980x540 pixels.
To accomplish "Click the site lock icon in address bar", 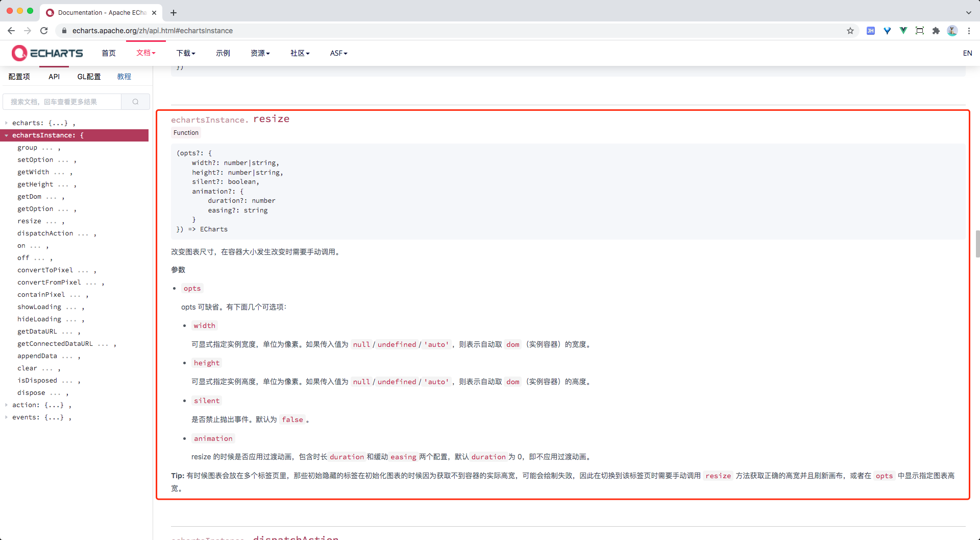I will coord(64,31).
